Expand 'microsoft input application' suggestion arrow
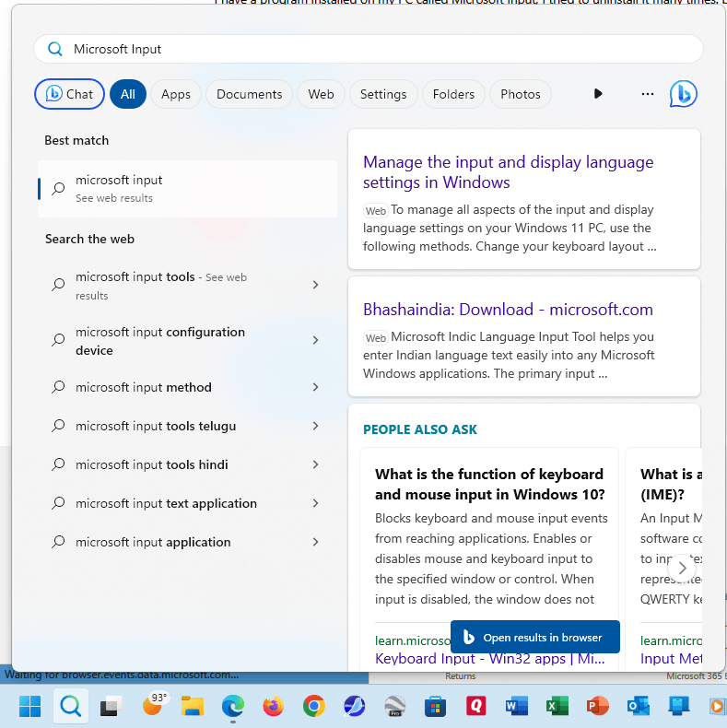The image size is (727, 728). pos(315,542)
